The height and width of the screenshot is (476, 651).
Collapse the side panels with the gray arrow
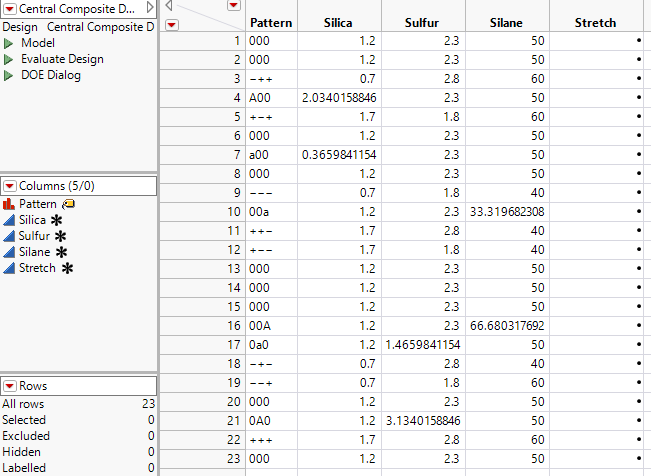169,6
